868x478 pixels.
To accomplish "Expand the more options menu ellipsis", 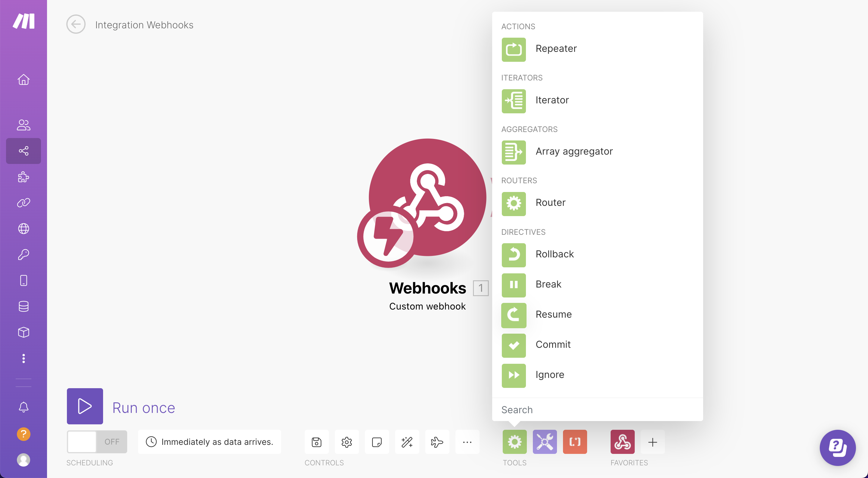I will (468, 442).
